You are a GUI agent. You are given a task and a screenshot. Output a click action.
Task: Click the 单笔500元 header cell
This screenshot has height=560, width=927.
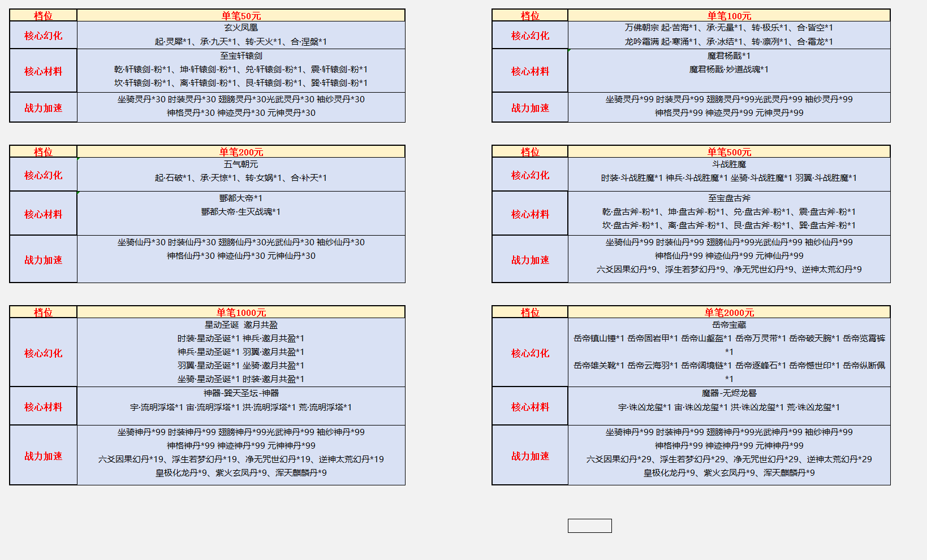[728, 152]
